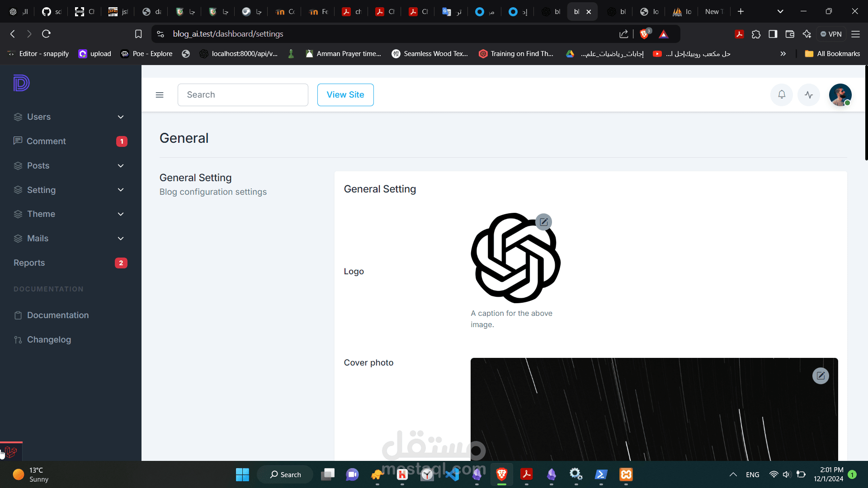This screenshot has height=488, width=868.
Task: Open the Documentation link
Action: 57,315
